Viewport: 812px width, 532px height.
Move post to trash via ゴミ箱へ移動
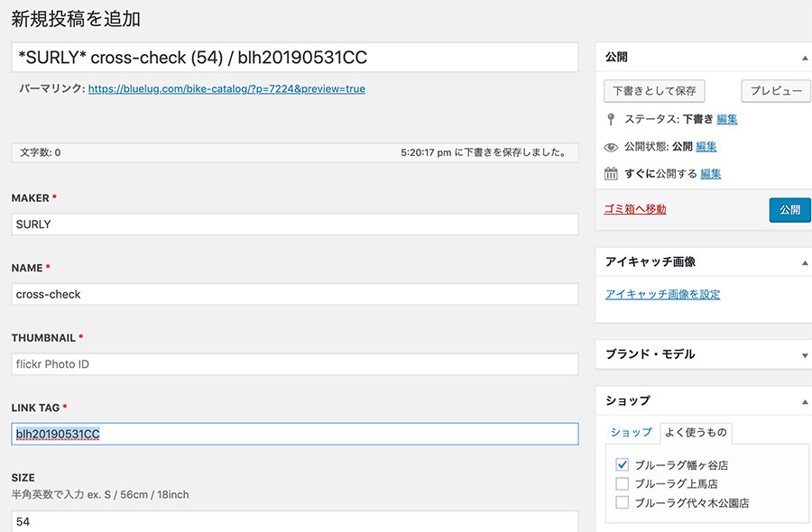click(x=635, y=209)
